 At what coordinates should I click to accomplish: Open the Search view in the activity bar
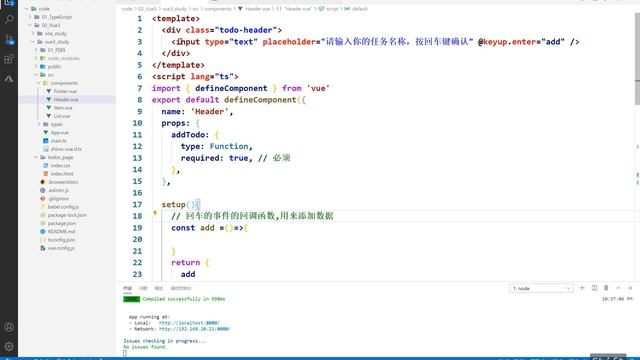point(9,19)
